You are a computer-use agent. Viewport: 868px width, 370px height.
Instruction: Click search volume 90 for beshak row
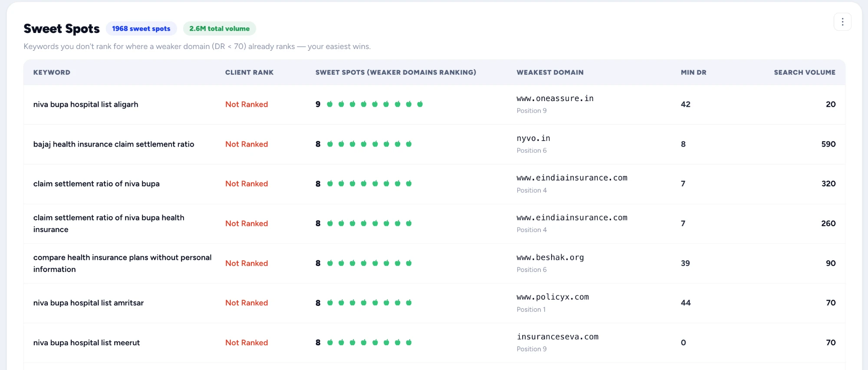coord(831,263)
